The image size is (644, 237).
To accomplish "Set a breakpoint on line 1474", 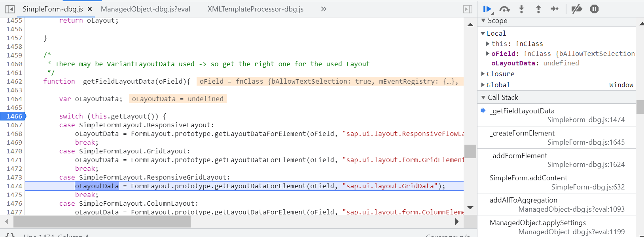I will pyautogui.click(x=14, y=186).
